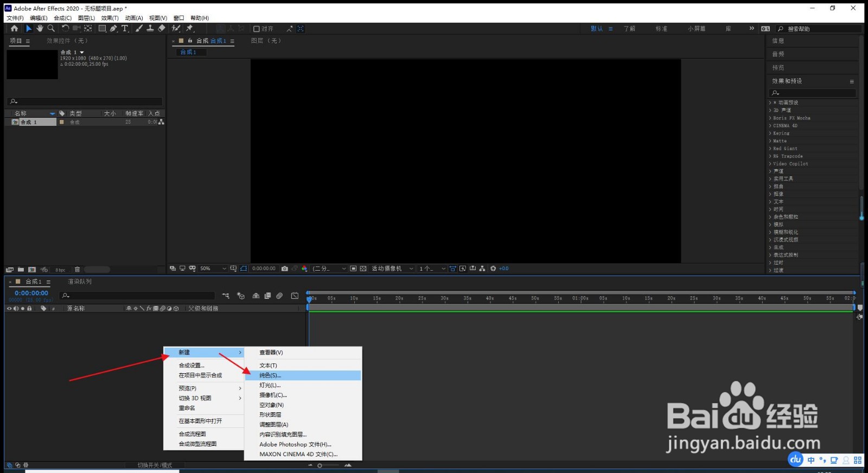Image resolution: width=868 pixels, height=473 pixels.
Task: Click the composition label color swatch in project list
Action: (61, 122)
